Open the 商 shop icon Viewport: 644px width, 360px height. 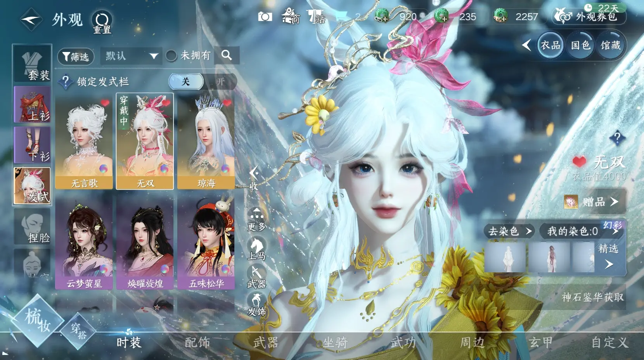pyautogui.click(x=291, y=16)
